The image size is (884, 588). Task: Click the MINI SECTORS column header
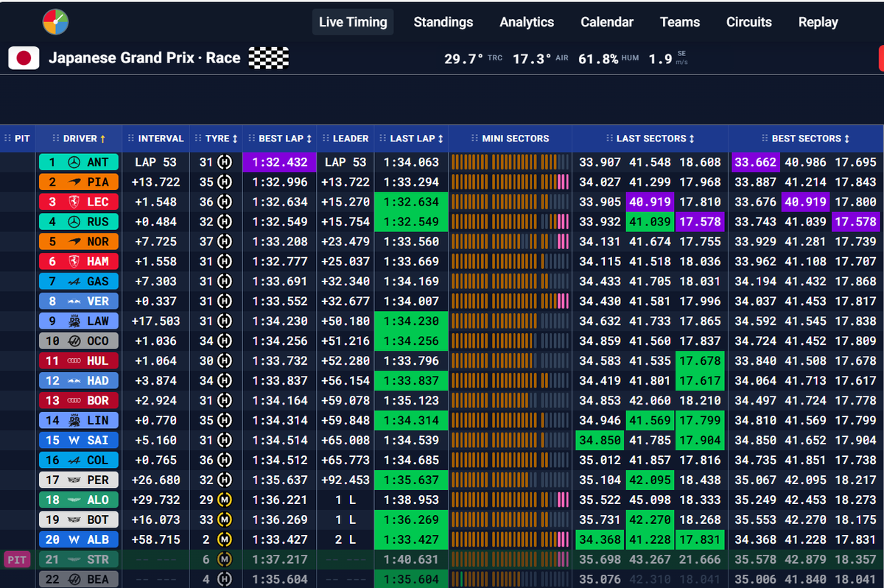click(510, 139)
